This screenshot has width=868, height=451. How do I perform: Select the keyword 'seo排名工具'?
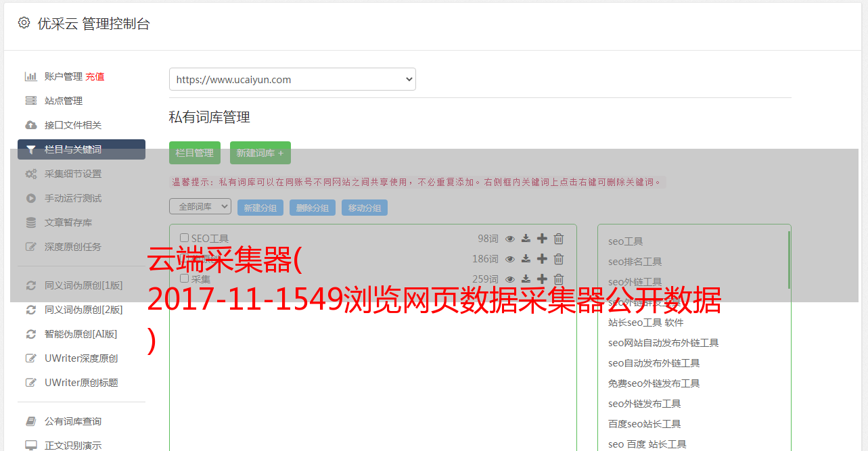[x=635, y=262]
